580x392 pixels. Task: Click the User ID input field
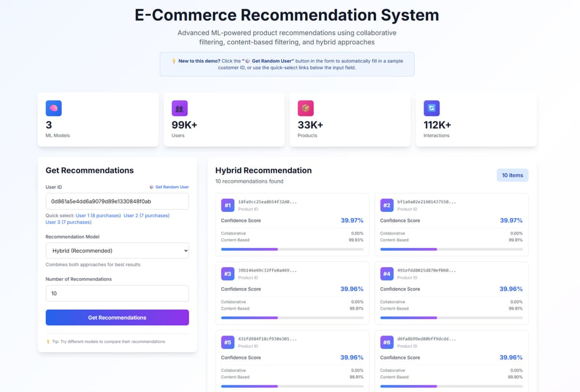click(117, 201)
